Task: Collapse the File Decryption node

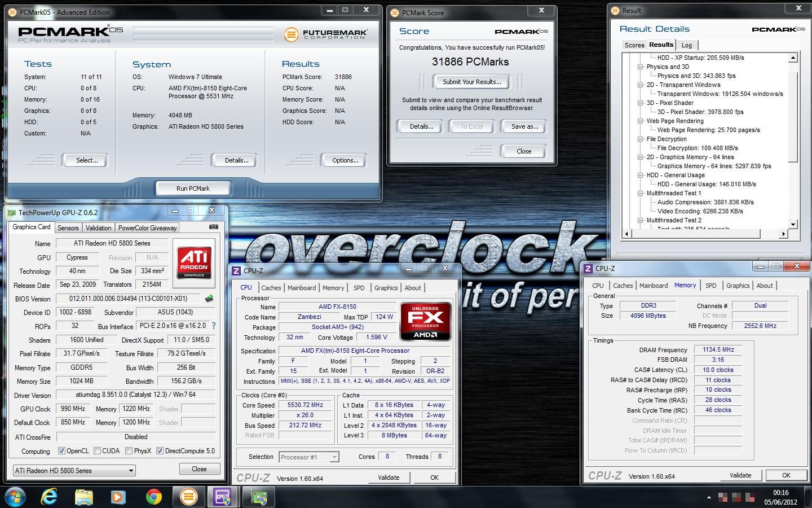Action: tap(641, 139)
